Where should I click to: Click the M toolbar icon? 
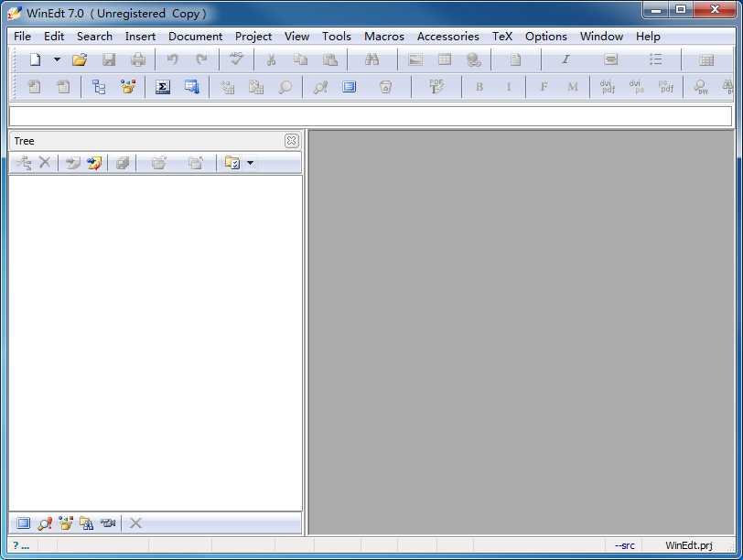[573, 87]
